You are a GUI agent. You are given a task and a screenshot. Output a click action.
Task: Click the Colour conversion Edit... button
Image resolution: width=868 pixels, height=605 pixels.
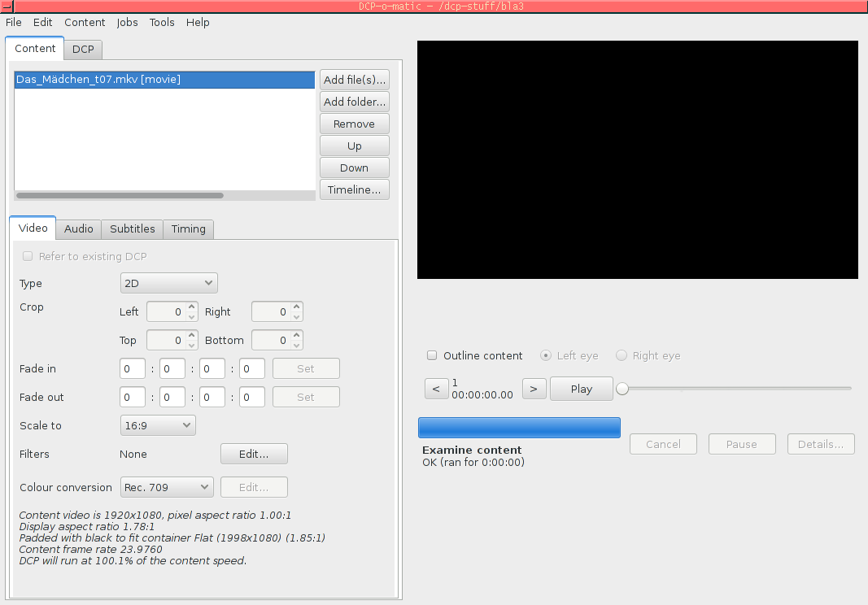[x=254, y=487]
